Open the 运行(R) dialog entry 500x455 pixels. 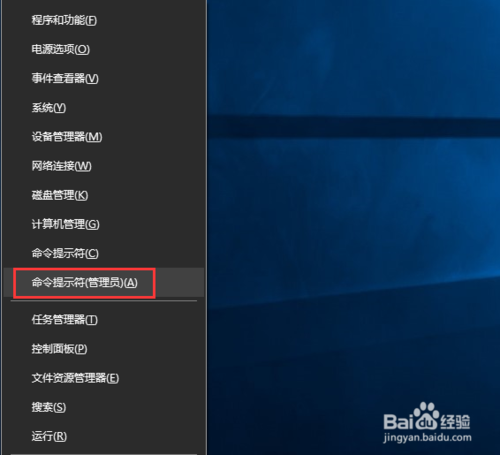104,436
